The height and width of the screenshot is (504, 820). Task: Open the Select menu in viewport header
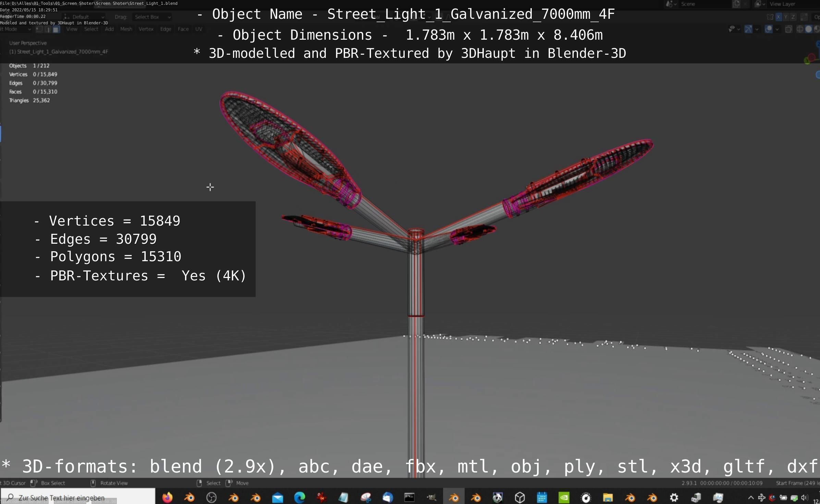[91, 29]
